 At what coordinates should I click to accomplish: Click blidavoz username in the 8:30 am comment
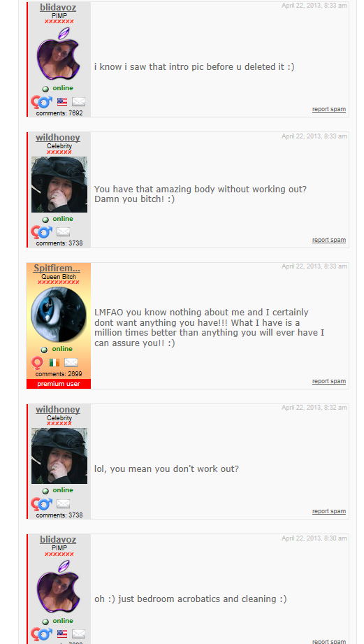(58, 539)
